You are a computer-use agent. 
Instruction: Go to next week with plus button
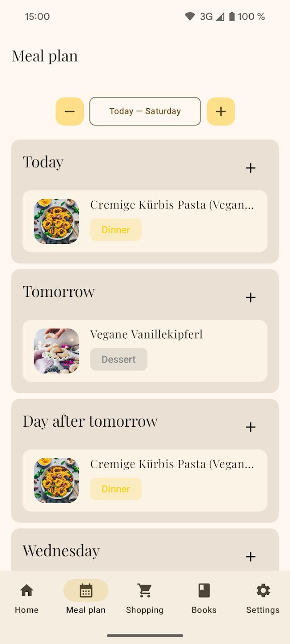221,111
